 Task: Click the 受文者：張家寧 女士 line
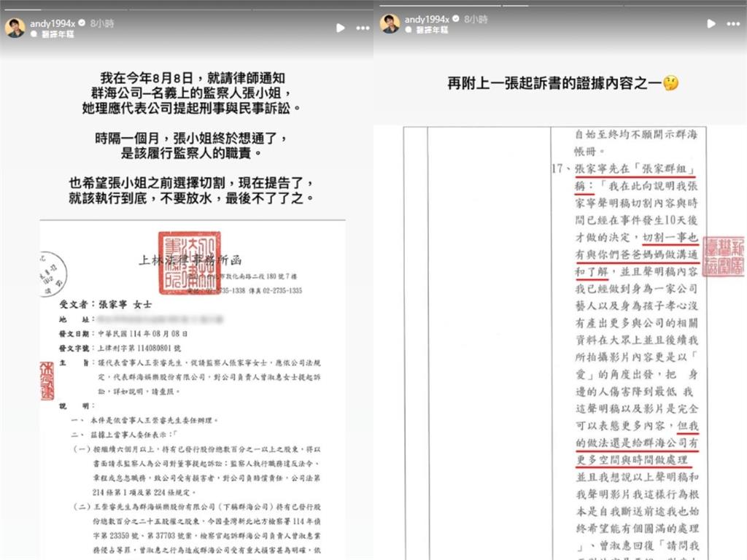tap(105, 304)
